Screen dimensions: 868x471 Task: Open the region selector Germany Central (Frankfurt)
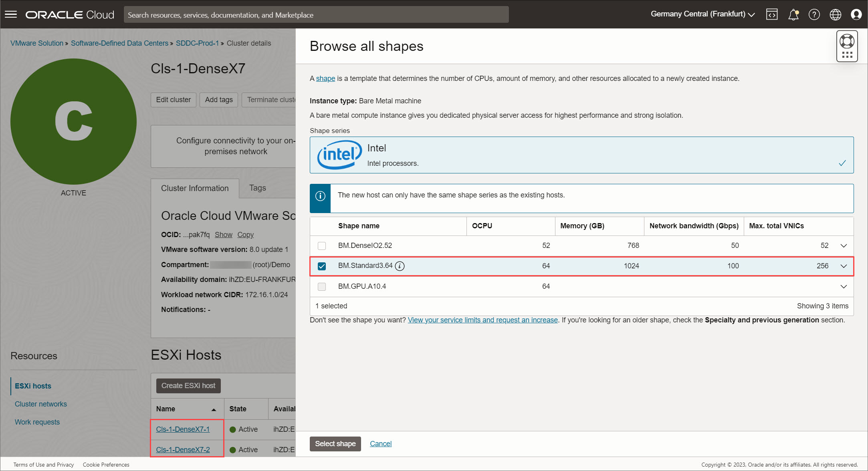pos(702,14)
